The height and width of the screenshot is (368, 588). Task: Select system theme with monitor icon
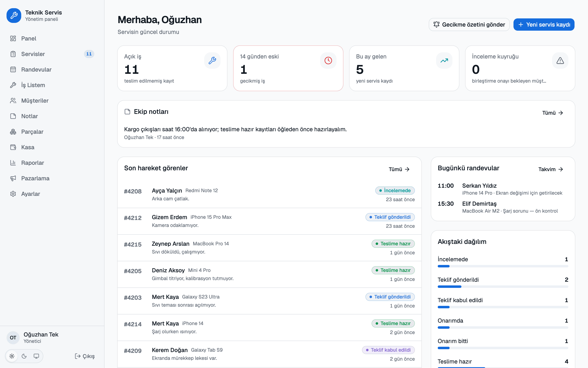(x=36, y=356)
